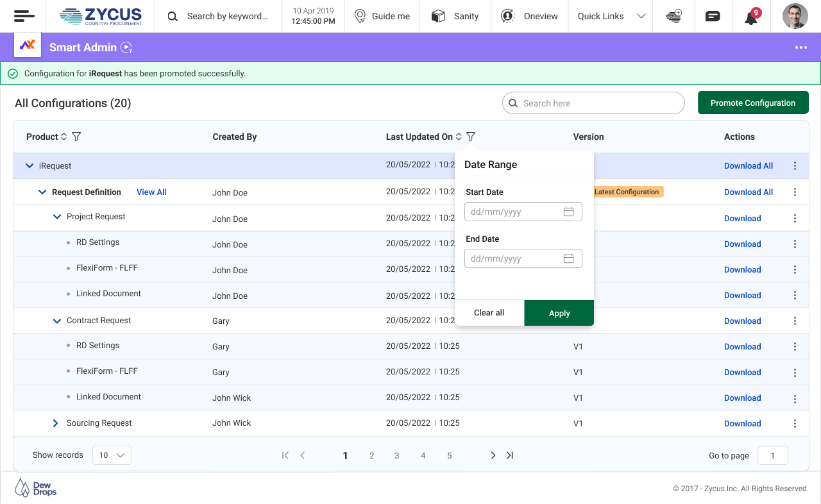Open the Start Date calendar picker

click(568, 212)
